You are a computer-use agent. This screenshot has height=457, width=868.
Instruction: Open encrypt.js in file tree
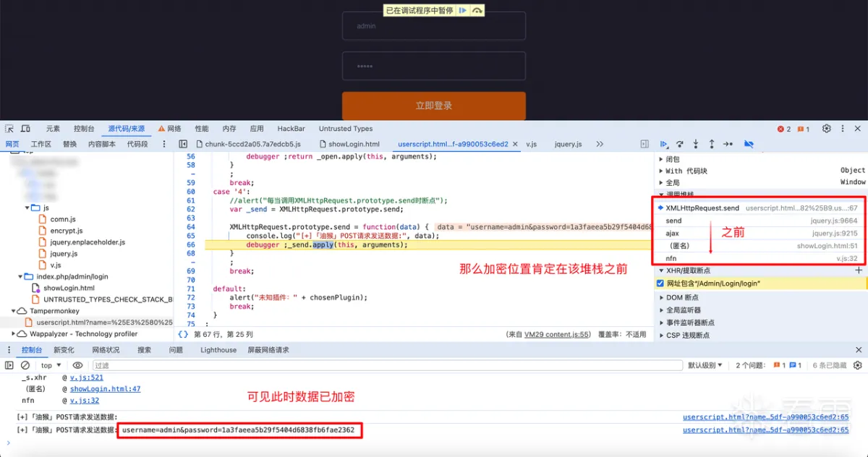67,231
